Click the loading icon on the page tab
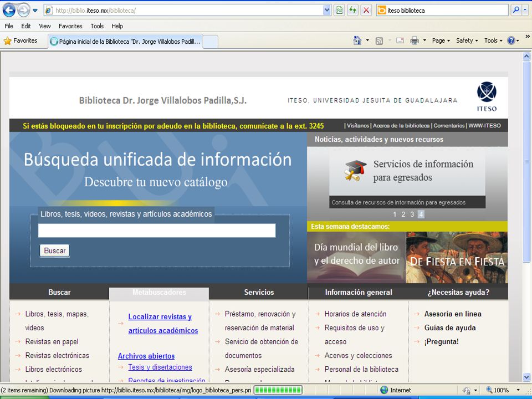The width and height of the screenshot is (532, 399). [x=54, y=42]
